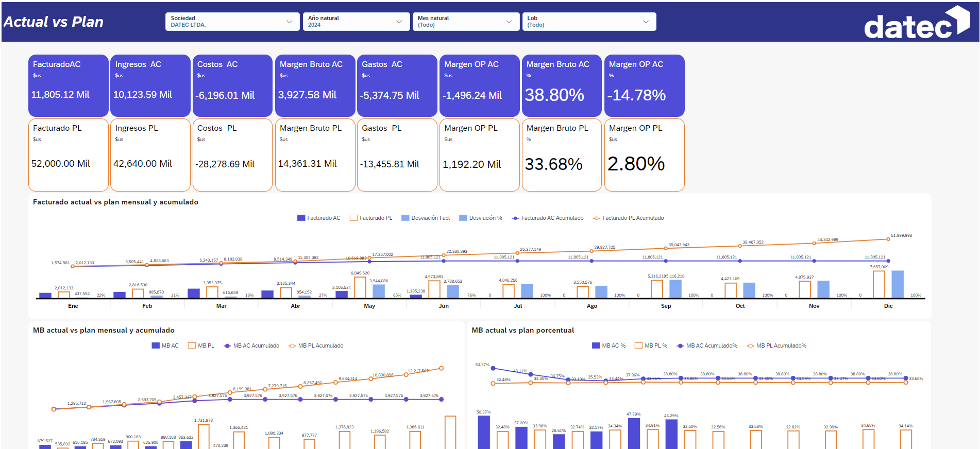980x449 pixels.
Task: Open the Mes natural dropdown filter
Action: (x=466, y=22)
